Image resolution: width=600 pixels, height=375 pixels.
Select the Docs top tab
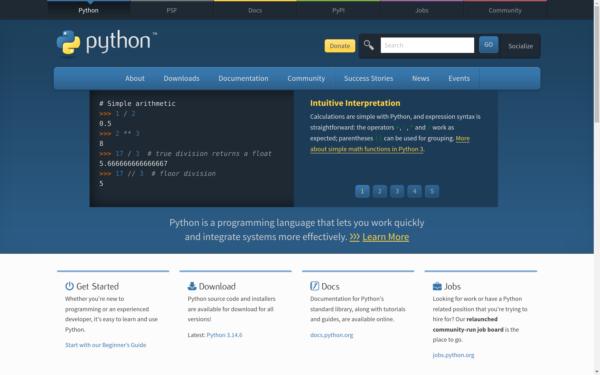(x=255, y=10)
